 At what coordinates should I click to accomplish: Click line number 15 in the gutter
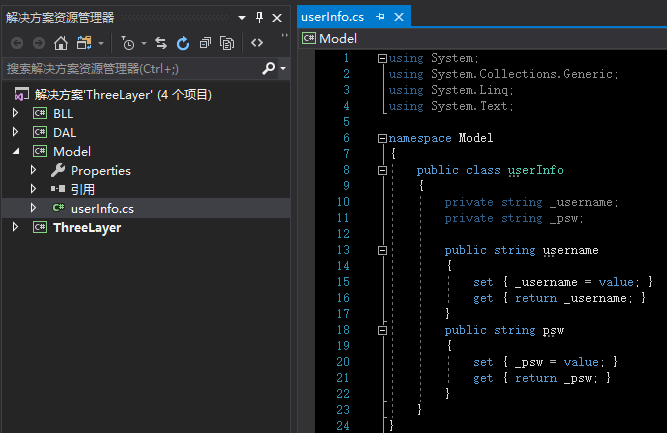tap(343, 282)
